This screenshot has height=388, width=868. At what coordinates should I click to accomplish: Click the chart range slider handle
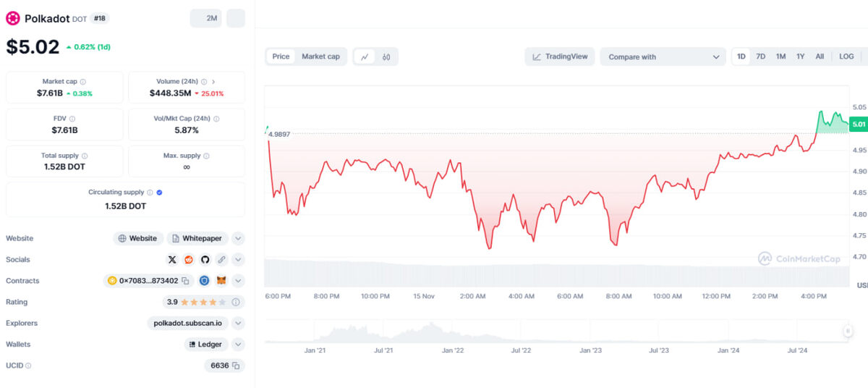click(x=848, y=331)
